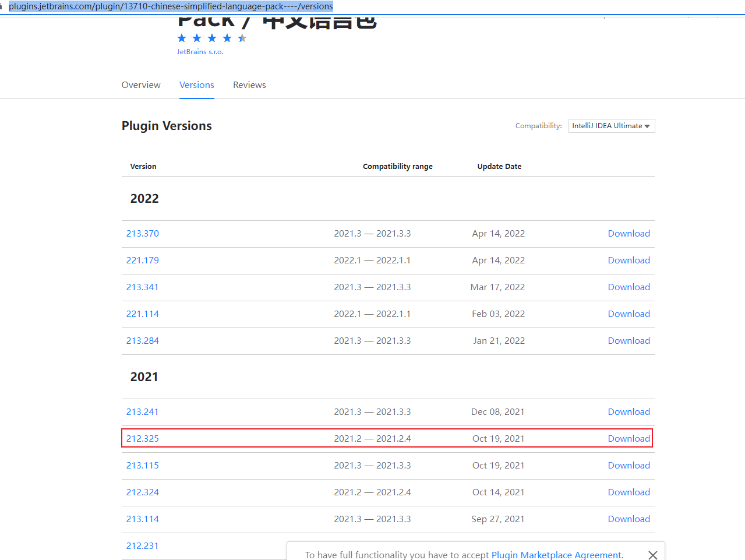The image size is (745, 560).
Task: Open version 221.179 details
Action: click(x=143, y=260)
